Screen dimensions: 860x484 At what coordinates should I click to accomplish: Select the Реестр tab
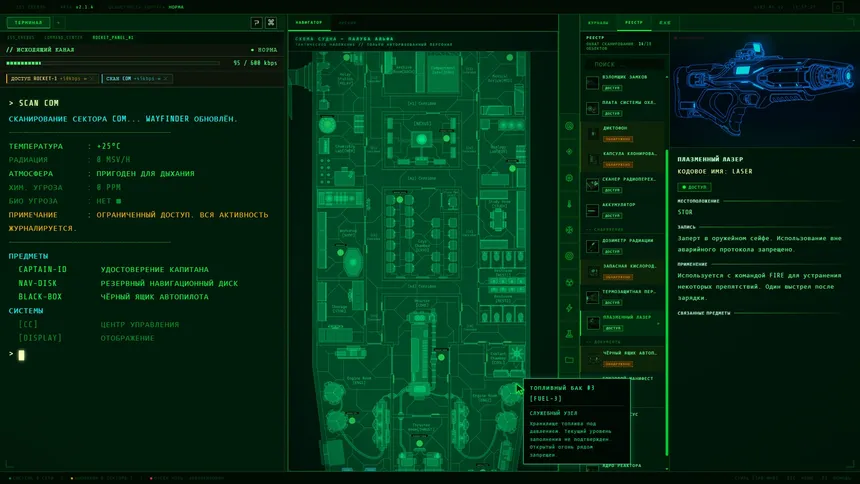click(633, 22)
